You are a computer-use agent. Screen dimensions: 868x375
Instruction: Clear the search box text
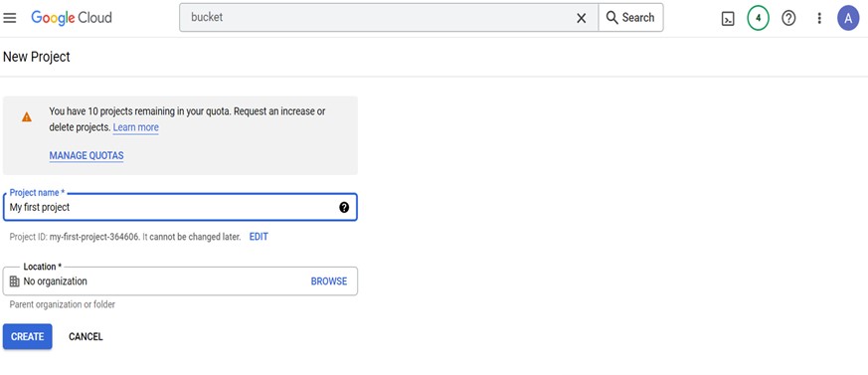(x=582, y=18)
